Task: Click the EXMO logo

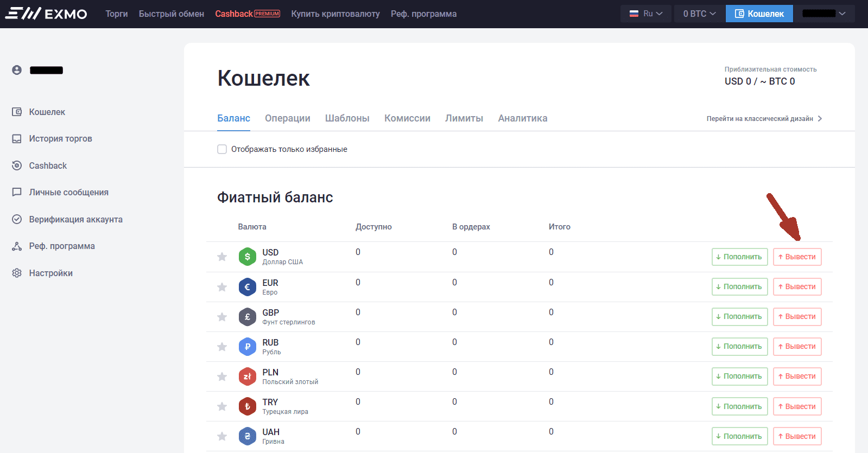Action: pyautogui.click(x=46, y=14)
